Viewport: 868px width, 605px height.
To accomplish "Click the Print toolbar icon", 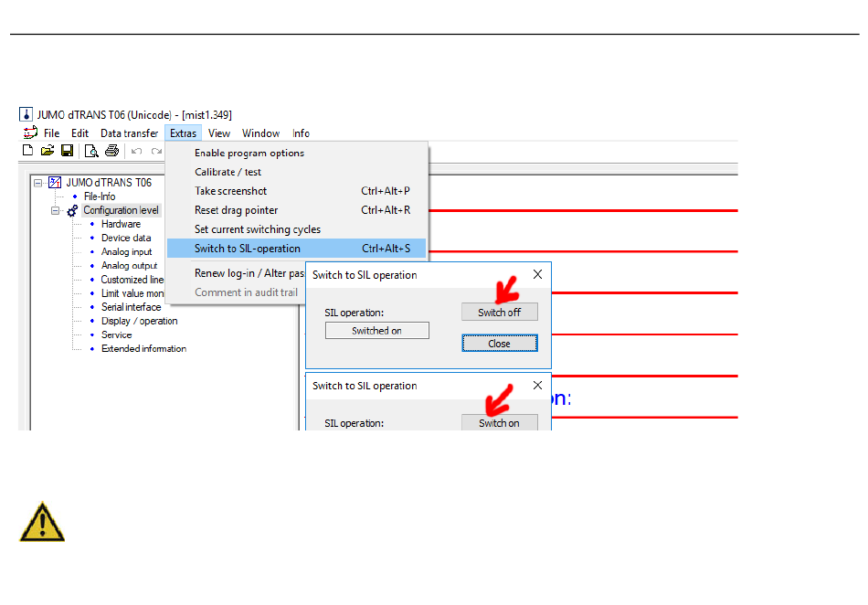I will coord(111,150).
